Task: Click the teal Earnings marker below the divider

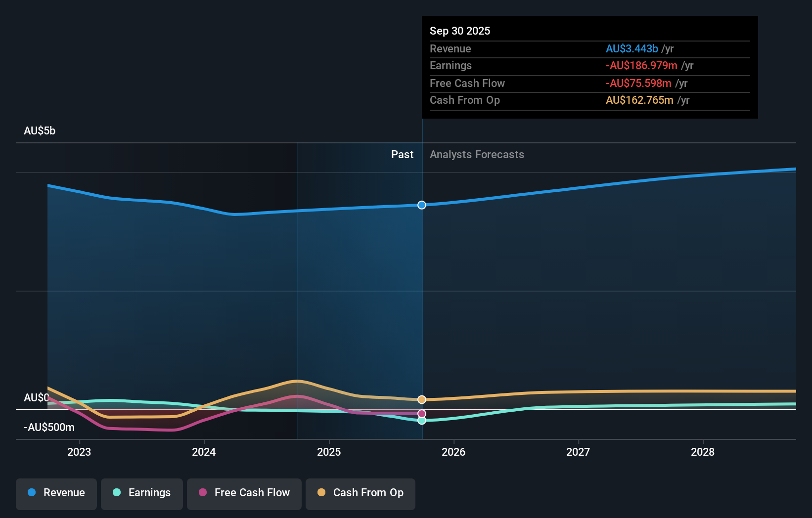Action: (x=421, y=420)
